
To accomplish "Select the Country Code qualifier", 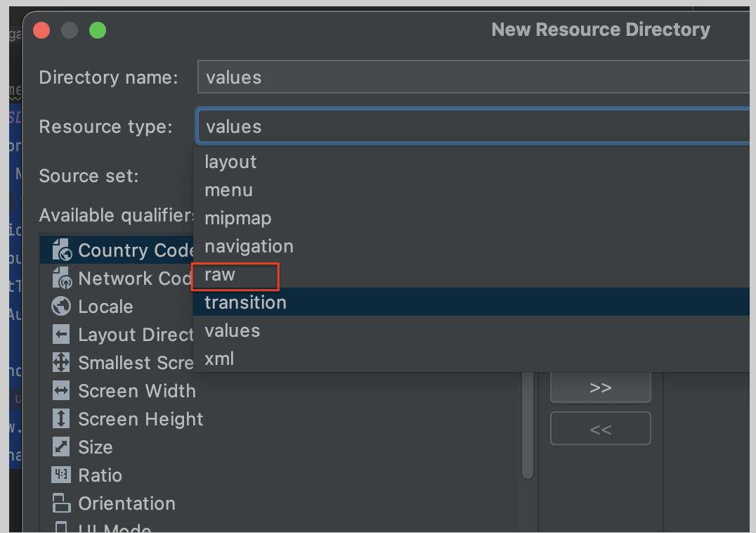I will tap(117, 250).
